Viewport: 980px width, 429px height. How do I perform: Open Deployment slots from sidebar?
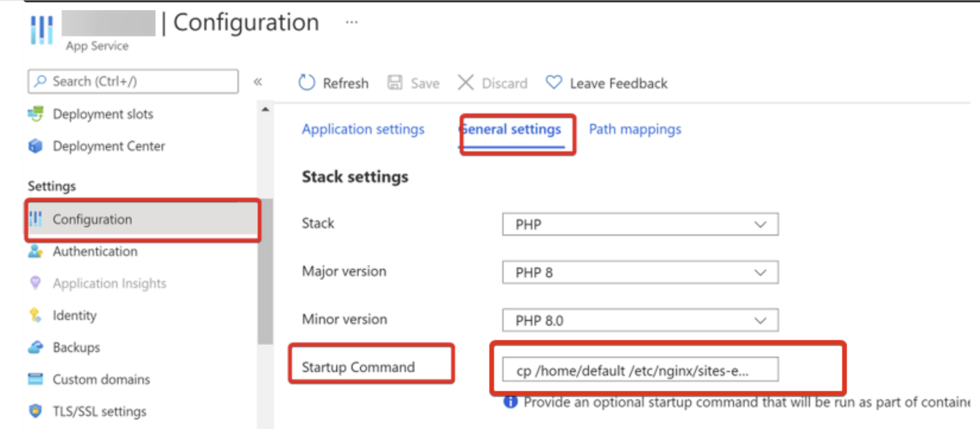[x=103, y=114]
